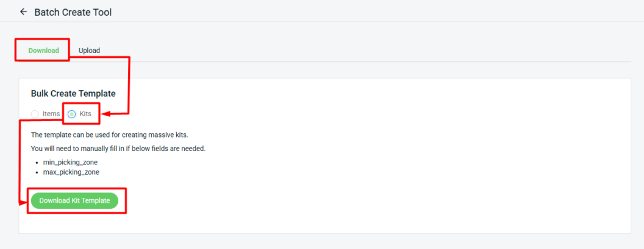Click the max_picking_zone list entry
Screen dimensions: 644x249
click(71, 172)
